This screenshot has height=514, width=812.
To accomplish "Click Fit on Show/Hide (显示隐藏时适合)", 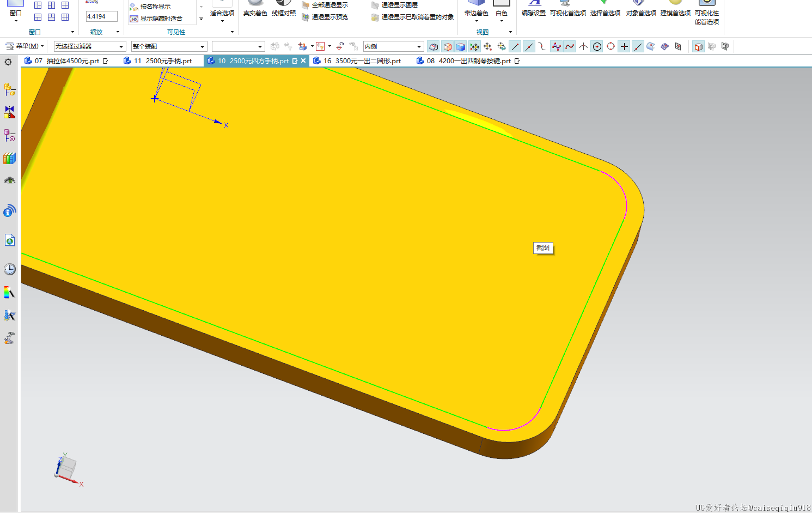I will pyautogui.click(x=156, y=19).
